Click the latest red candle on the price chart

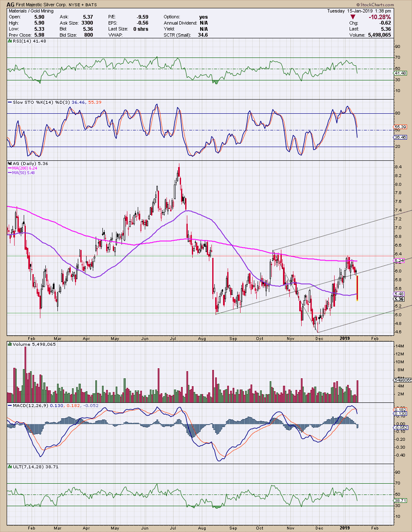coord(357,287)
